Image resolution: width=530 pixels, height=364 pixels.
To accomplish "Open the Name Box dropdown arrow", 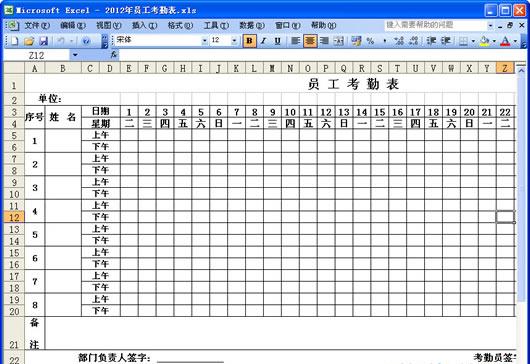I will pos(75,54).
